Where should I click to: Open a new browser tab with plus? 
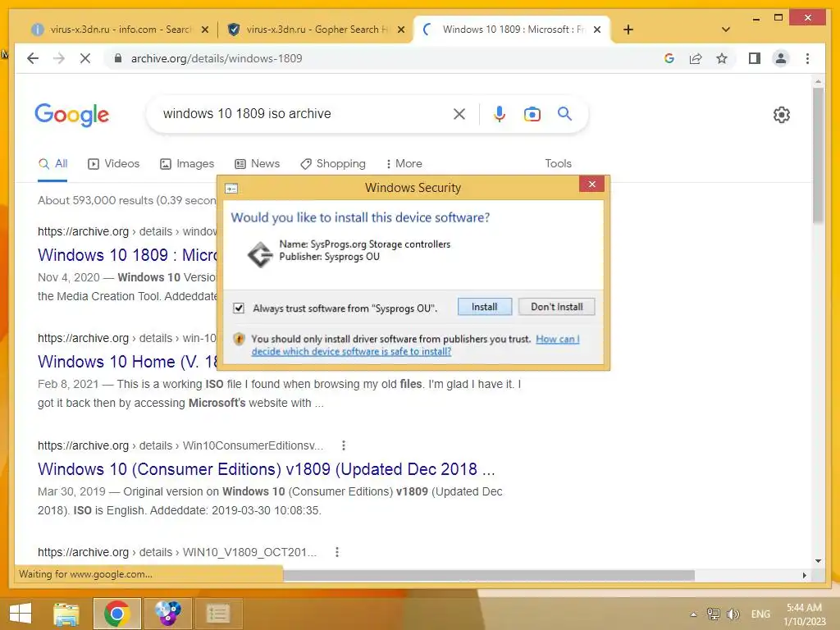[628, 30]
